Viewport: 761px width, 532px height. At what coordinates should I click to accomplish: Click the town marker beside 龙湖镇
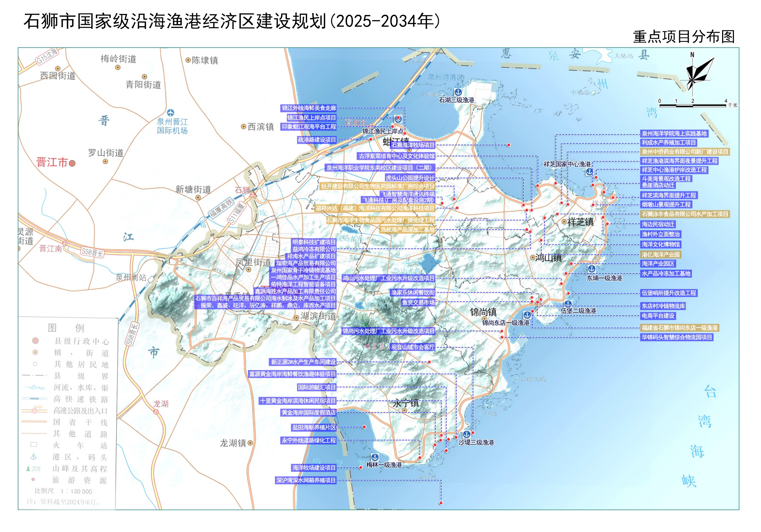pos(250,443)
